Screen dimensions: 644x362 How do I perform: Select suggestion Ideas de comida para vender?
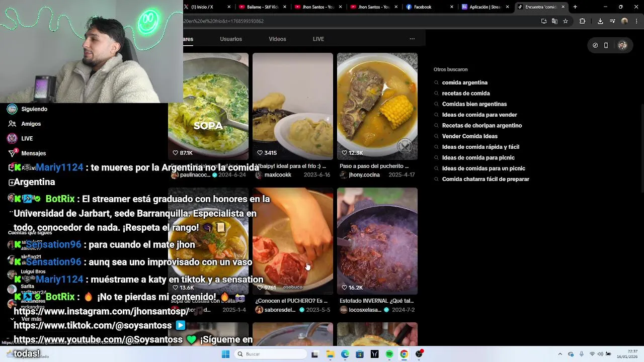click(x=479, y=115)
